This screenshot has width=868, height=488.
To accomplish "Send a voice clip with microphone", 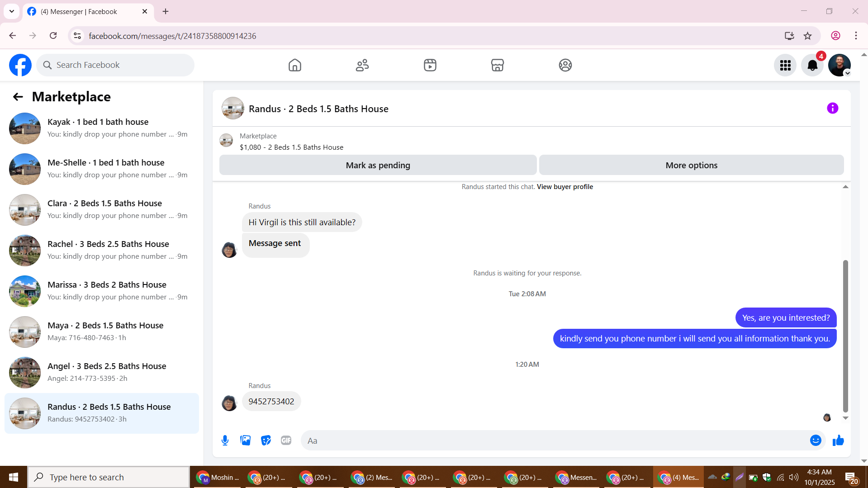I will pyautogui.click(x=225, y=441).
